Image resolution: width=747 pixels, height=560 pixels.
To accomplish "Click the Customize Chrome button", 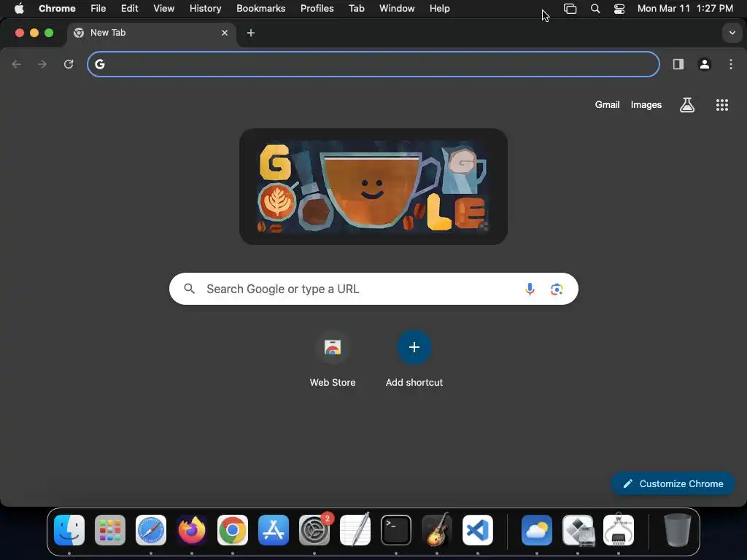I will click(x=673, y=484).
